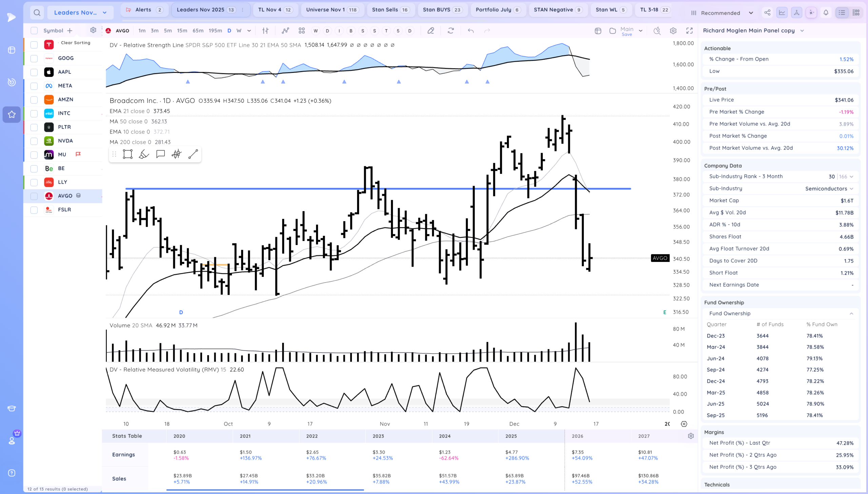Image resolution: width=868 pixels, height=494 pixels.
Task: Toggle the select-all Symbol checkbox
Action: click(34, 30)
